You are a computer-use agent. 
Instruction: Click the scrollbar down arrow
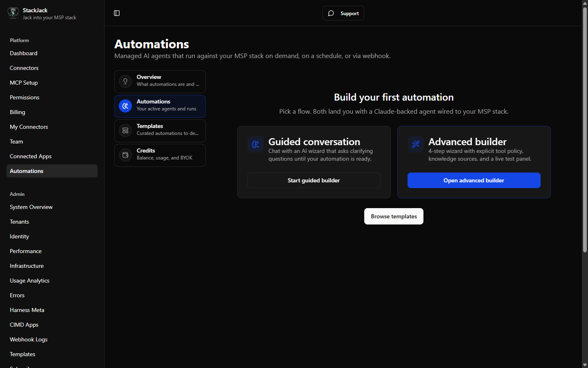(x=585, y=365)
